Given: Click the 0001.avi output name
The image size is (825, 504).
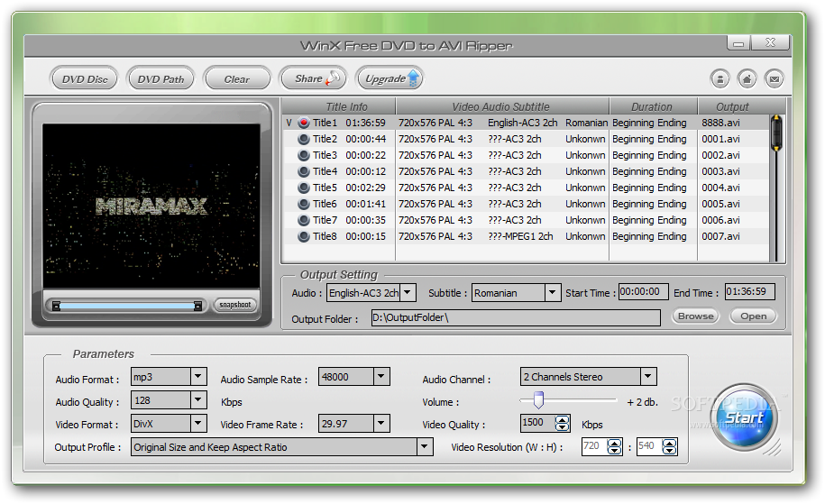Looking at the screenshot, I should click(720, 139).
